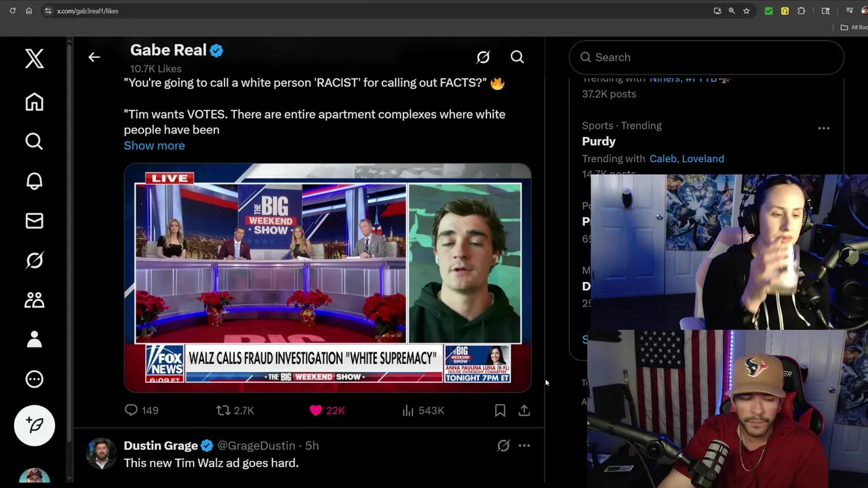The image size is (868, 488).
Task: Click the verified badge next to Gabe Real
Action: pos(216,50)
